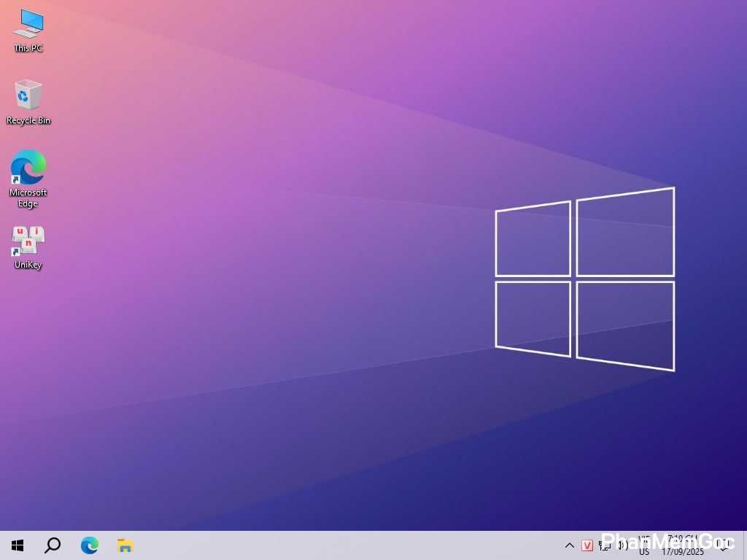Image resolution: width=747 pixels, height=560 pixels.
Task: Click the Show desktop strip at the taskbar edge
Action: click(745, 545)
